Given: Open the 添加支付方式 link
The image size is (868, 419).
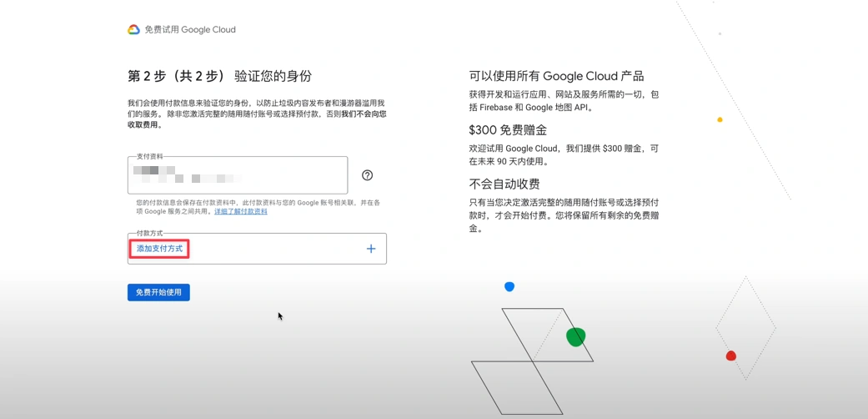Looking at the screenshot, I should [159, 249].
